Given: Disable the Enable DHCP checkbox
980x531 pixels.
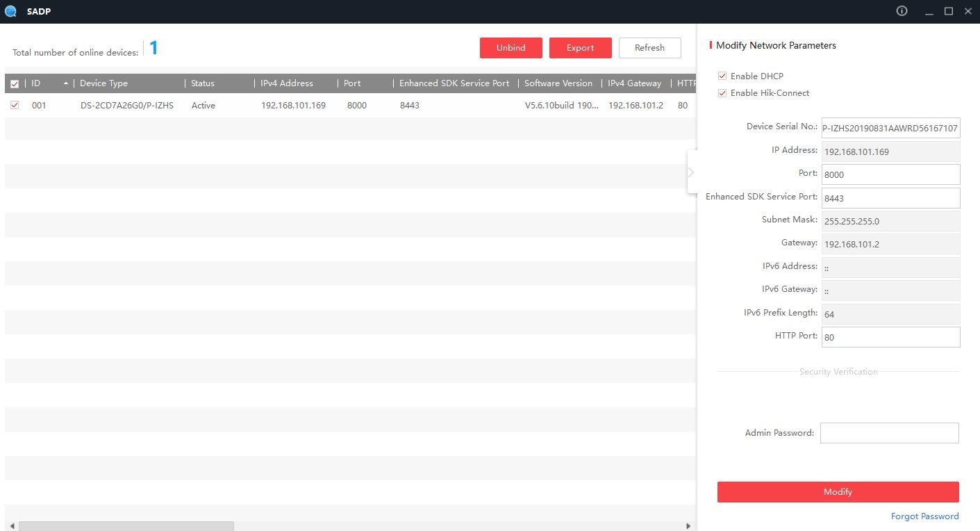Looking at the screenshot, I should 722,76.
